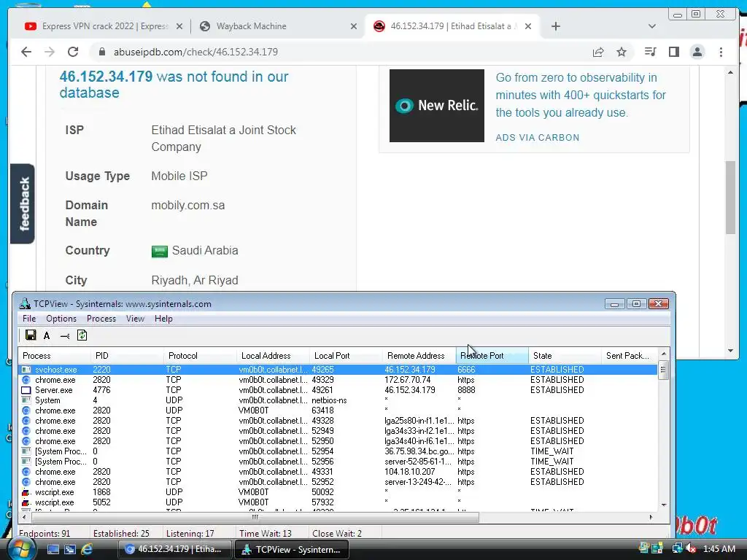Open TCPView File menu

pos(29,319)
